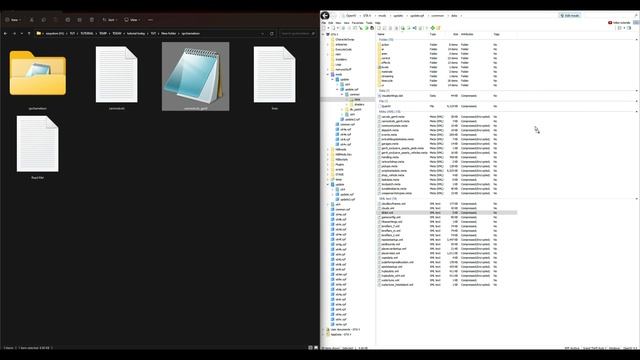Click the Share icon in File Explorer toolbar
This screenshot has height=360, width=640.
pyautogui.click(x=80, y=20)
